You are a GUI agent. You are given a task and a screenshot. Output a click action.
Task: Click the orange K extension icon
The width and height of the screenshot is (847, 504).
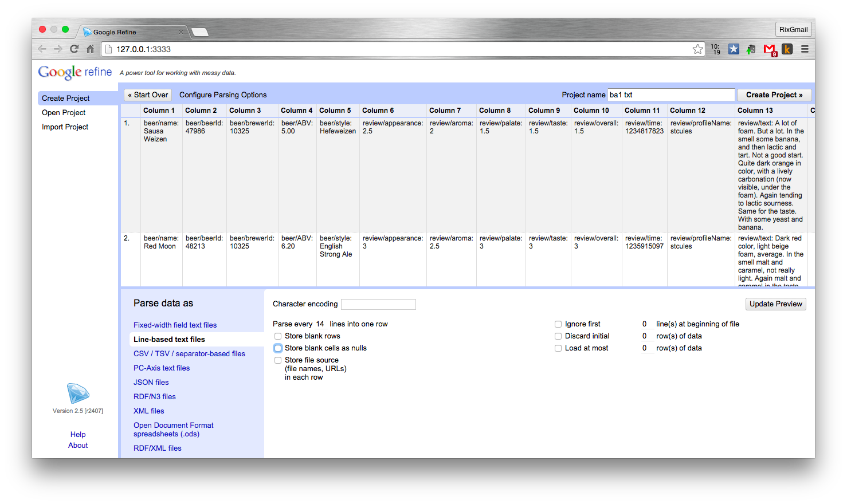pyautogui.click(x=787, y=49)
